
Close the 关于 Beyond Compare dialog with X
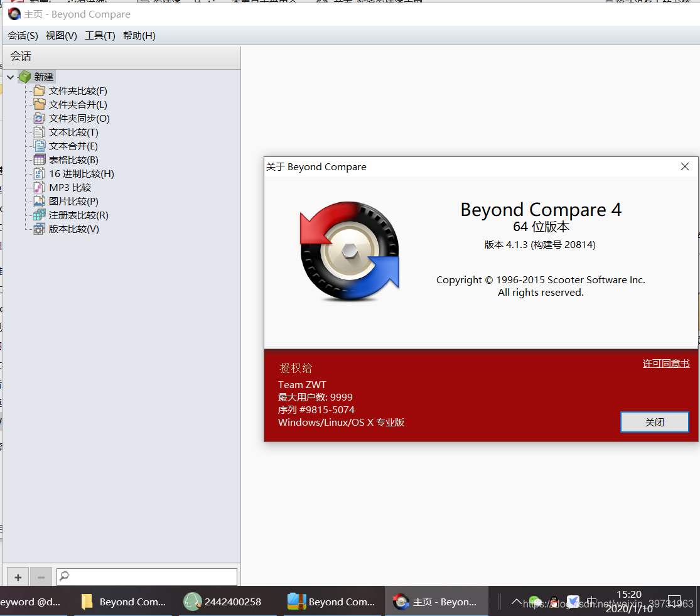click(685, 166)
